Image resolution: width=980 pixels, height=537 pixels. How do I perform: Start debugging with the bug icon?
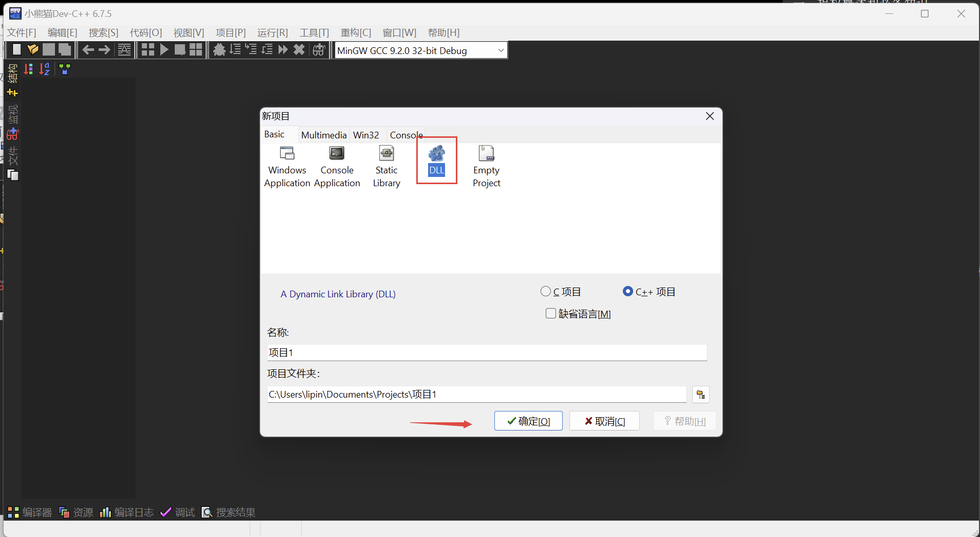[219, 50]
